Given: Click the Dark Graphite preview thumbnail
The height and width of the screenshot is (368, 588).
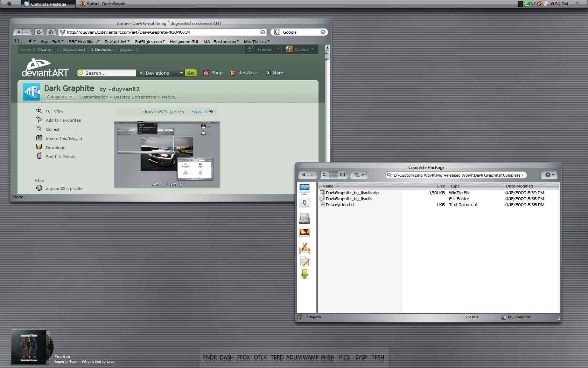Looking at the screenshot, I should [x=167, y=155].
